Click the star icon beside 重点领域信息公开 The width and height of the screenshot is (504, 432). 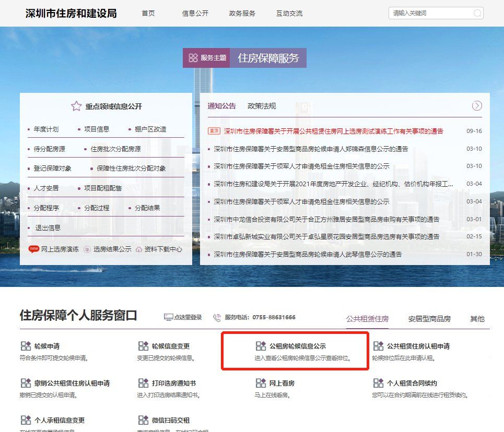click(x=76, y=106)
